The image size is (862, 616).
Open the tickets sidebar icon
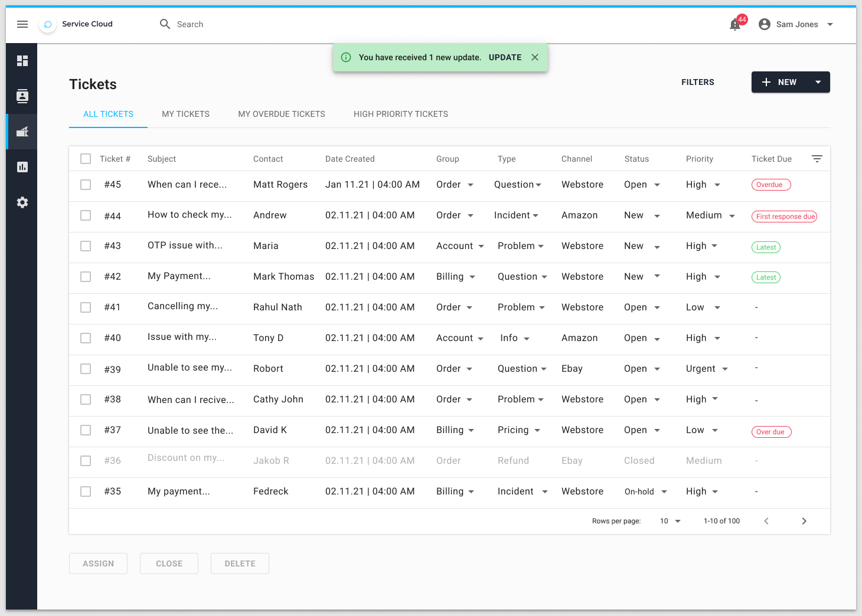pyautogui.click(x=22, y=132)
